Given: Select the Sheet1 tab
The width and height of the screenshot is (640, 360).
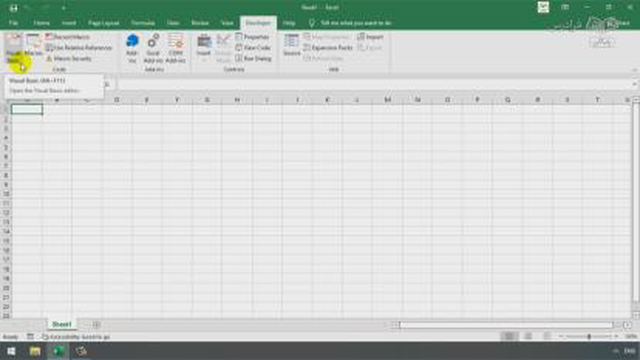Looking at the screenshot, I should 62,324.
